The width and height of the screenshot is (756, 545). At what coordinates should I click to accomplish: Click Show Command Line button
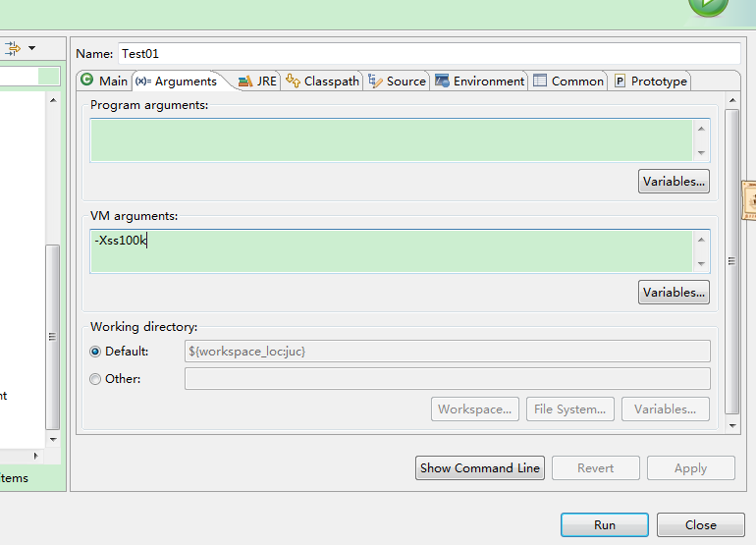click(x=480, y=467)
